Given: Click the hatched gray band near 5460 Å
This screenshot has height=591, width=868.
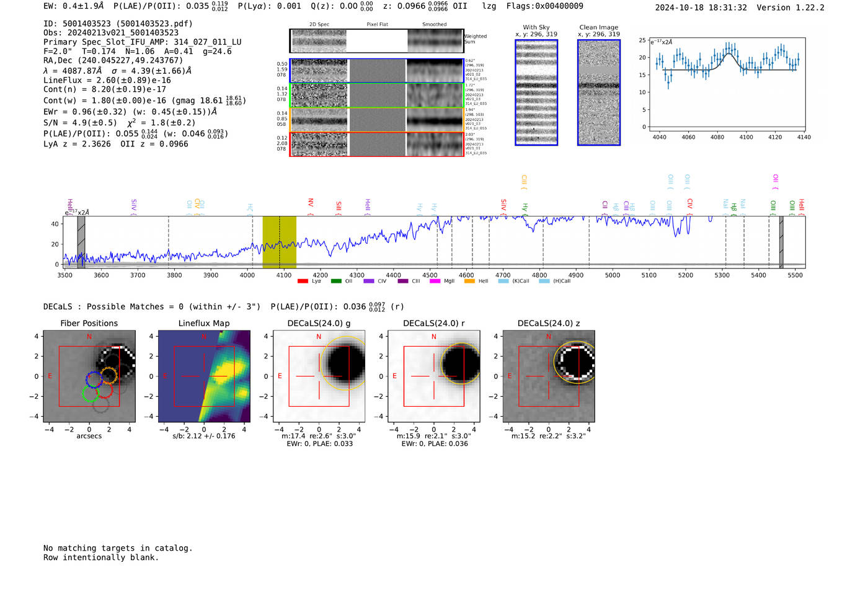Looking at the screenshot, I should coord(781,242).
